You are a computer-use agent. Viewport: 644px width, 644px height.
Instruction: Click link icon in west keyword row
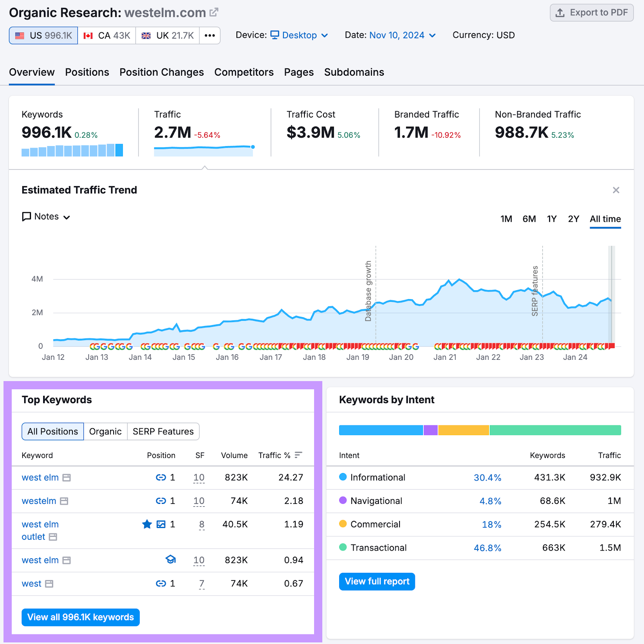point(161,583)
